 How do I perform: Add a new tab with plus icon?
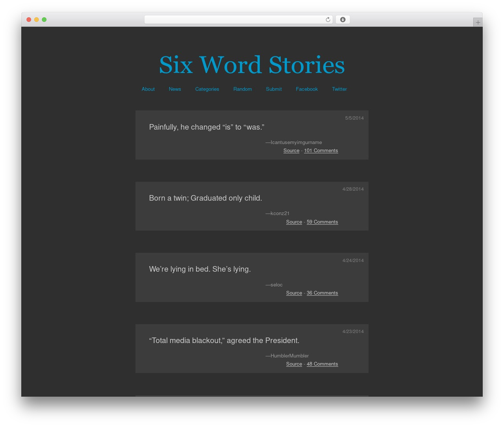click(x=478, y=22)
